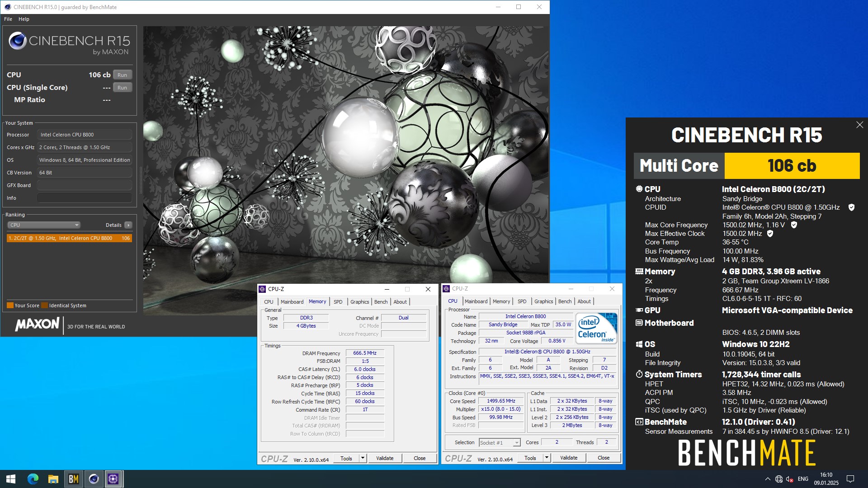
Task: Click Tools button in left CPU-Z window
Action: pyautogui.click(x=346, y=458)
